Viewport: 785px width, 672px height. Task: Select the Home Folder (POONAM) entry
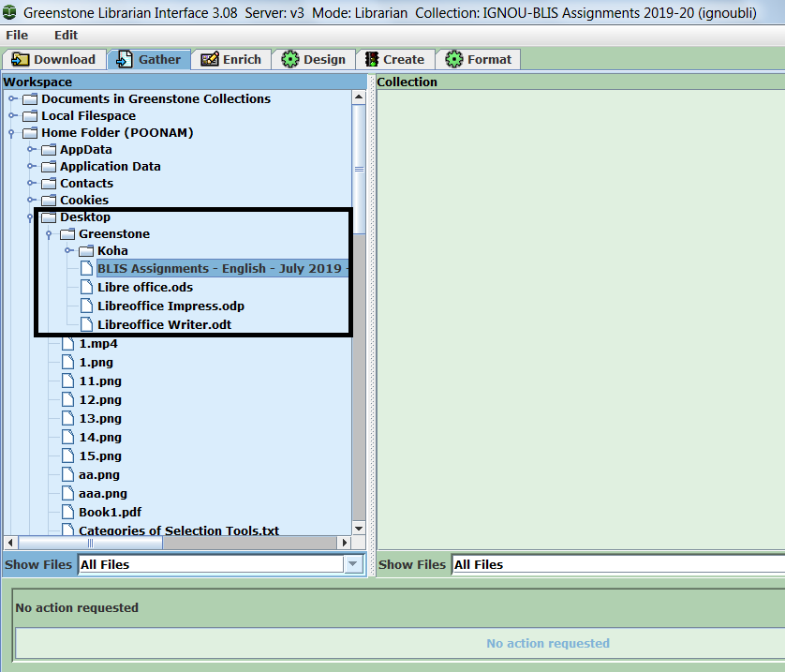point(119,132)
